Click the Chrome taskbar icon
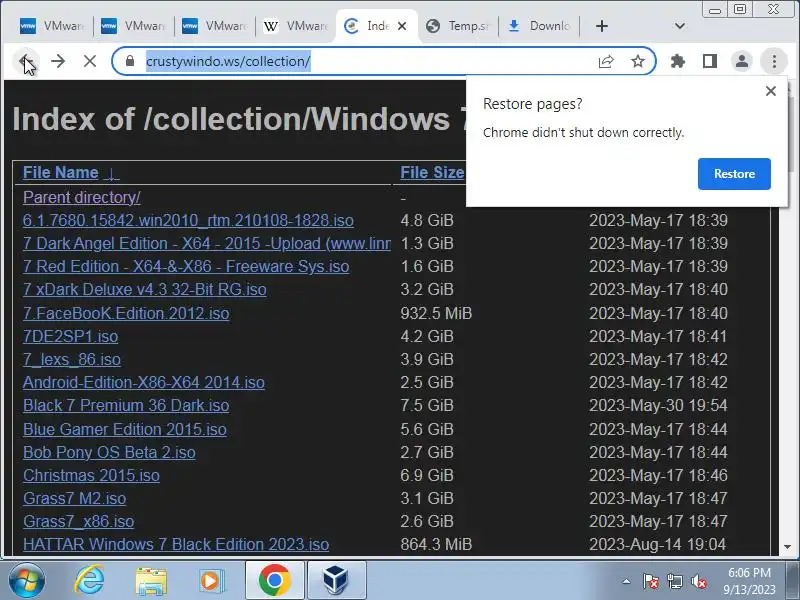The image size is (800, 600). [x=274, y=581]
